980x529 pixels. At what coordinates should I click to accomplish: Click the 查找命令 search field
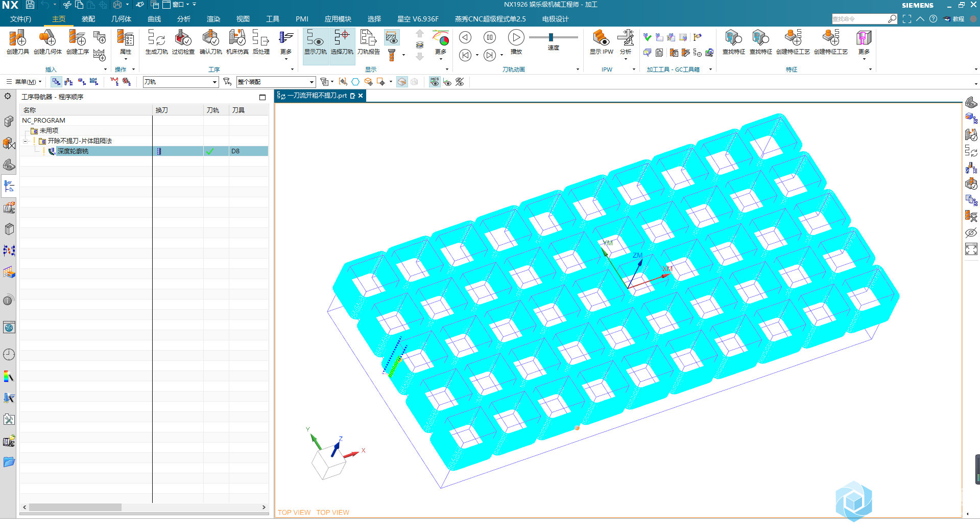coord(860,19)
